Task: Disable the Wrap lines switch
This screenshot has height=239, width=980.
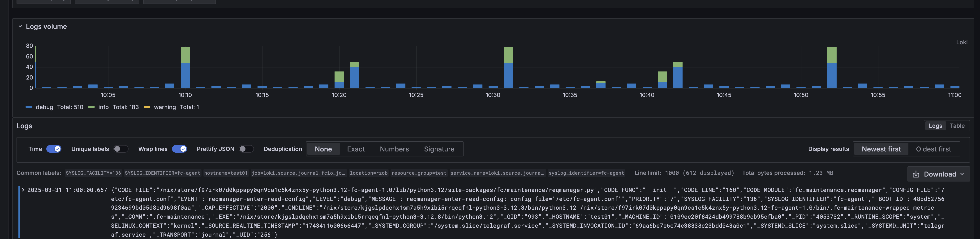Action: point(179,149)
